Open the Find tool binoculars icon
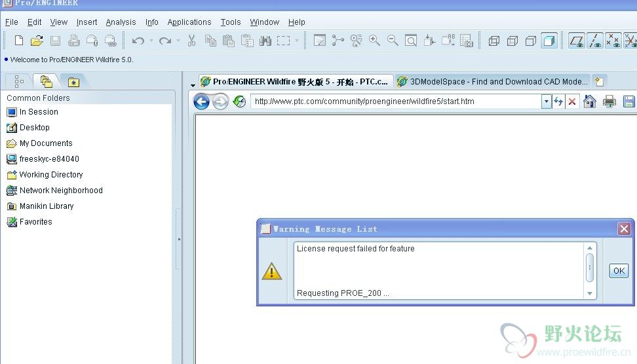Viewport: 637px width, 364px height. pyautogui.click(x=265, y=40)
